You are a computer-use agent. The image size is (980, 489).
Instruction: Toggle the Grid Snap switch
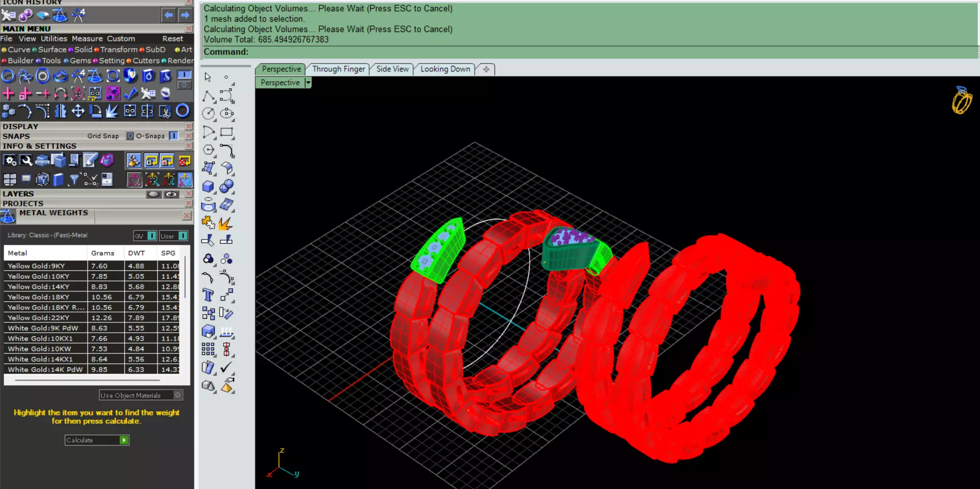(130, 136)
